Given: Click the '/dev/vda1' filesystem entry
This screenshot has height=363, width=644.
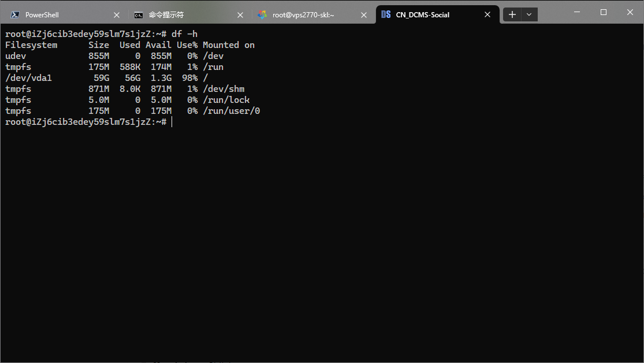Looking at the screenshot, I should (28, 78).
